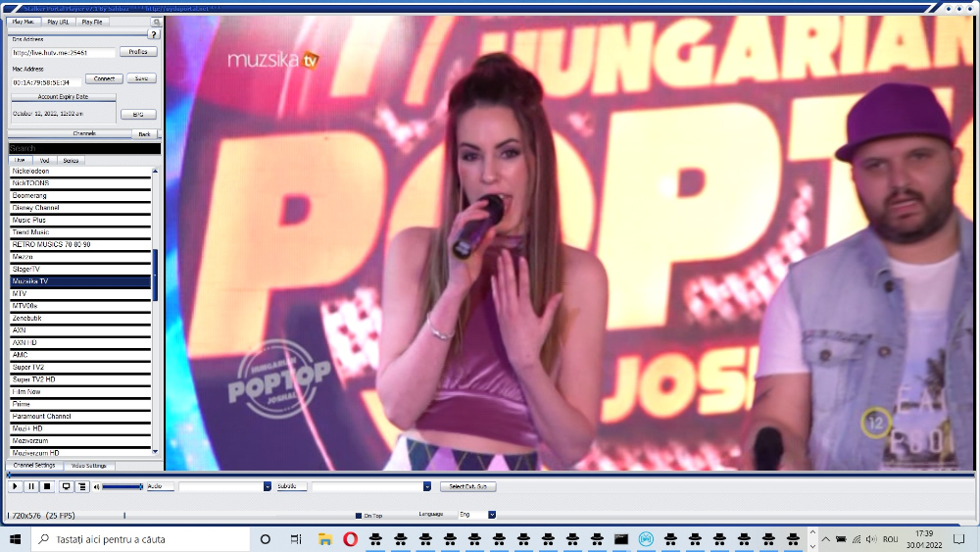Toggle the channel list panel icon
The image size is (980, 552).
82,486
